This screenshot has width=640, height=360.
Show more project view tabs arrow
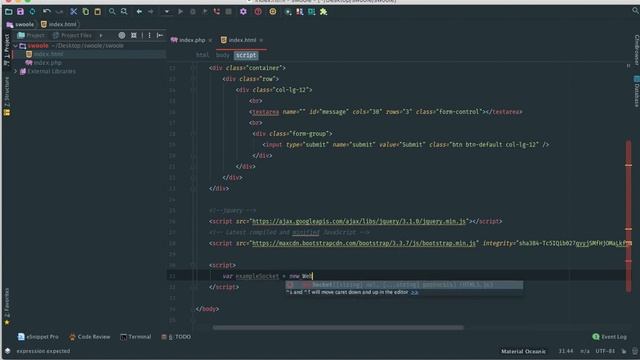(101, 35)
